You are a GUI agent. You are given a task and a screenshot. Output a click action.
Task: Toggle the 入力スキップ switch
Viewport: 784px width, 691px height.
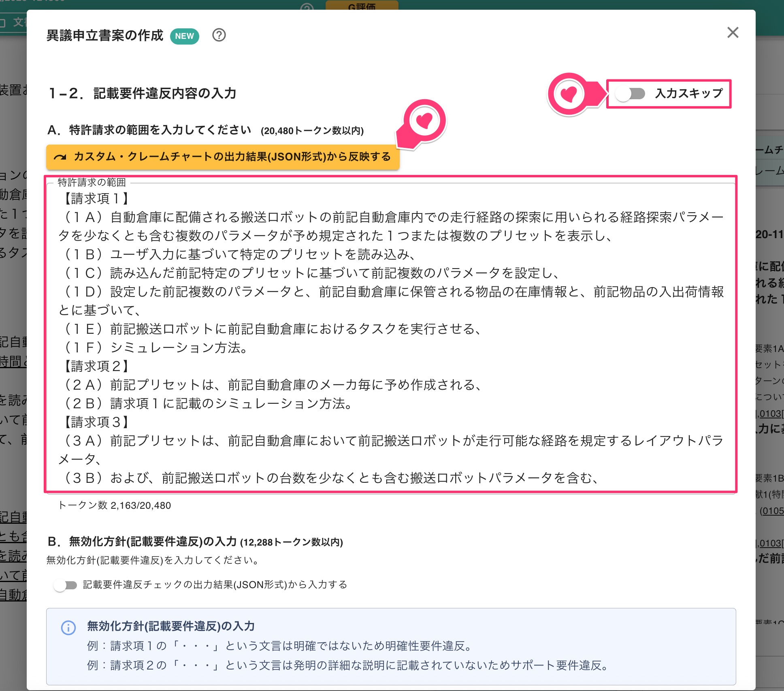[630, 94]
